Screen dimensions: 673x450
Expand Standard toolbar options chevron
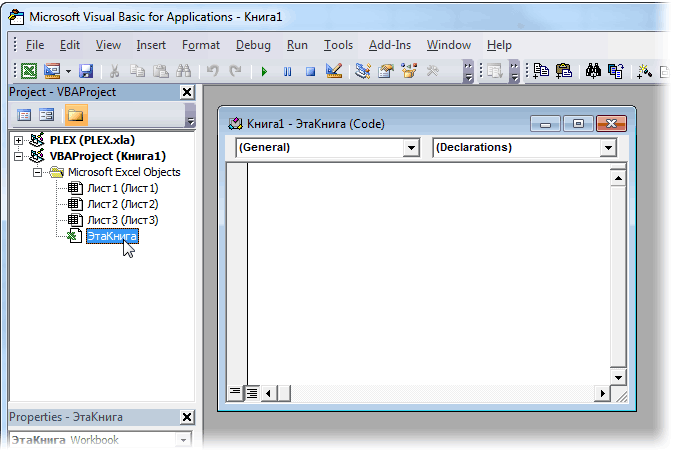pos(469,71)
